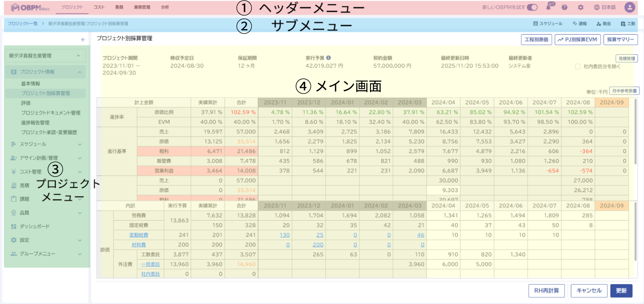Click the ダッシュボード sidebar icon
The height and width of the screenshot is (304, 644).
click(x=14, y=227)
